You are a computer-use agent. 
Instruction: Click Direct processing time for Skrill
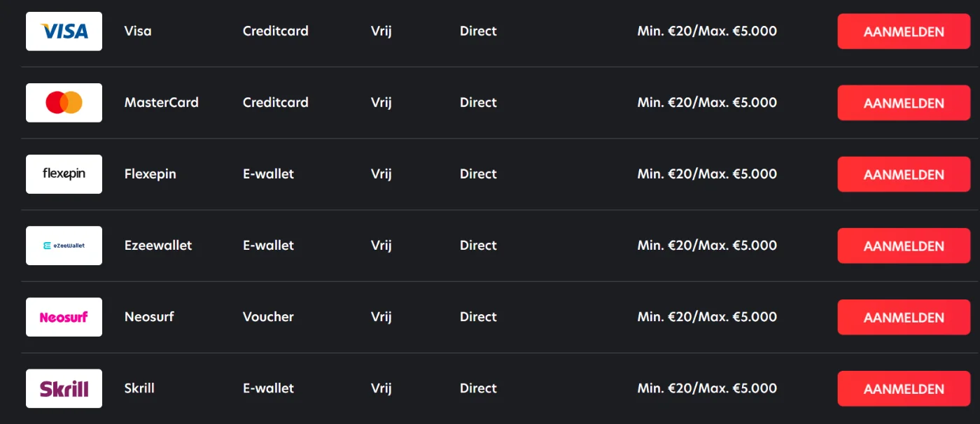(x=478, y=388)
